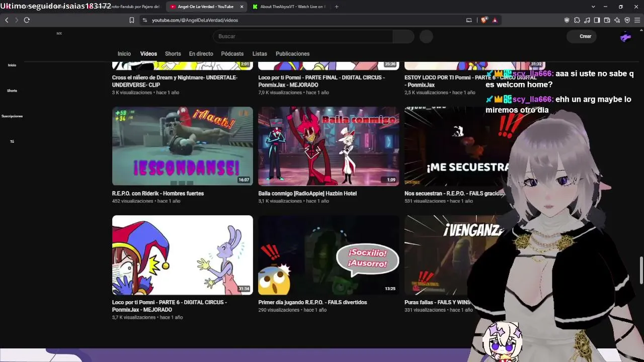The height and width of the screenshot is (362, 644).
Task: Click the '290 visualizaciones' view count text
Action: [x=279, y=310]
